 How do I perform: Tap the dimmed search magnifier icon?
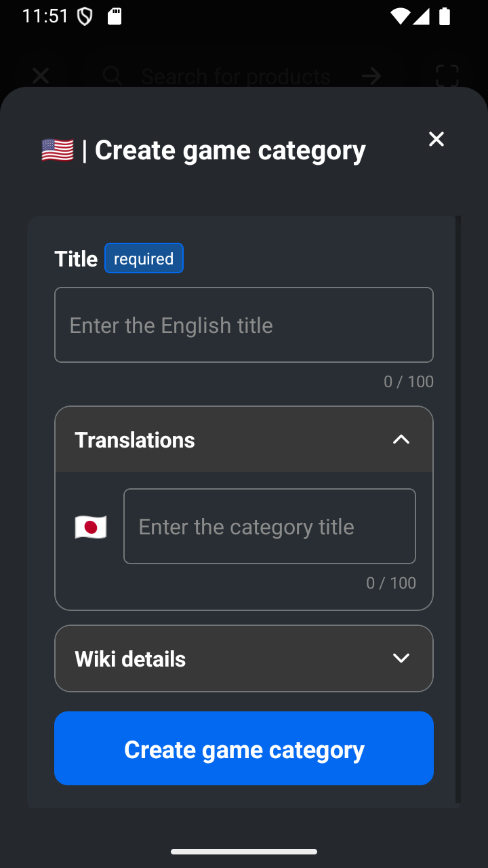113,76
